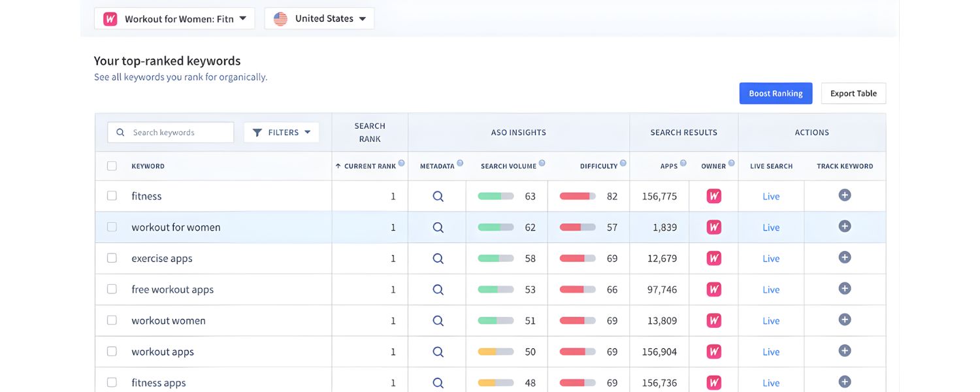The width and height of the screenshot is (980, 392).
Task: Open the Workout for Women app selector
Action: [174, 18]
